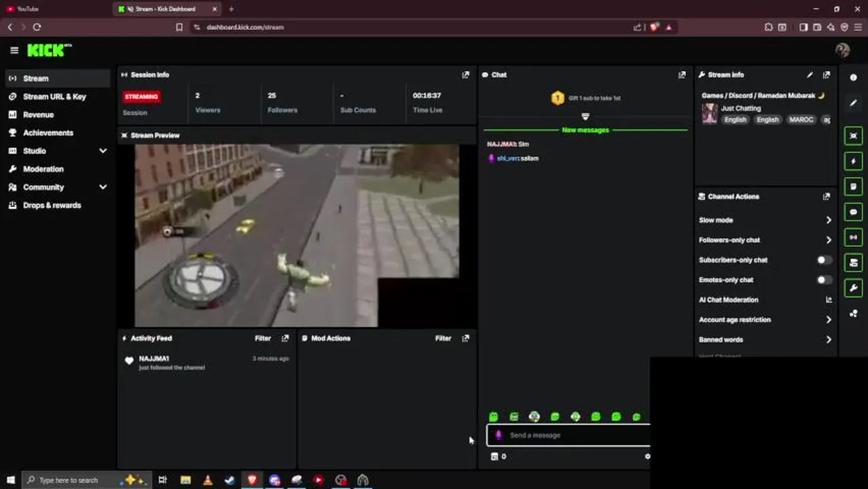868x489 pixels.
Task: Open Moderation in the sidebar
Action: [x=57, y=169]
